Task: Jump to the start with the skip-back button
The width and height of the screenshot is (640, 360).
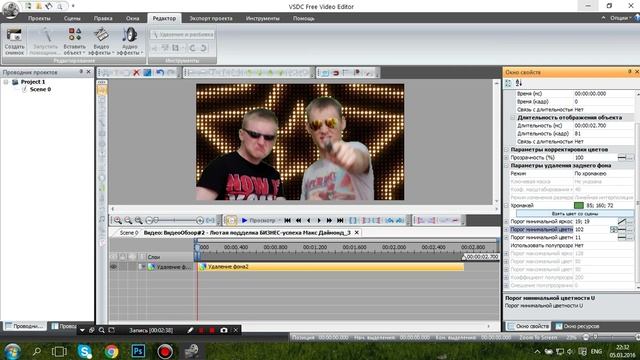Action: 288,220
